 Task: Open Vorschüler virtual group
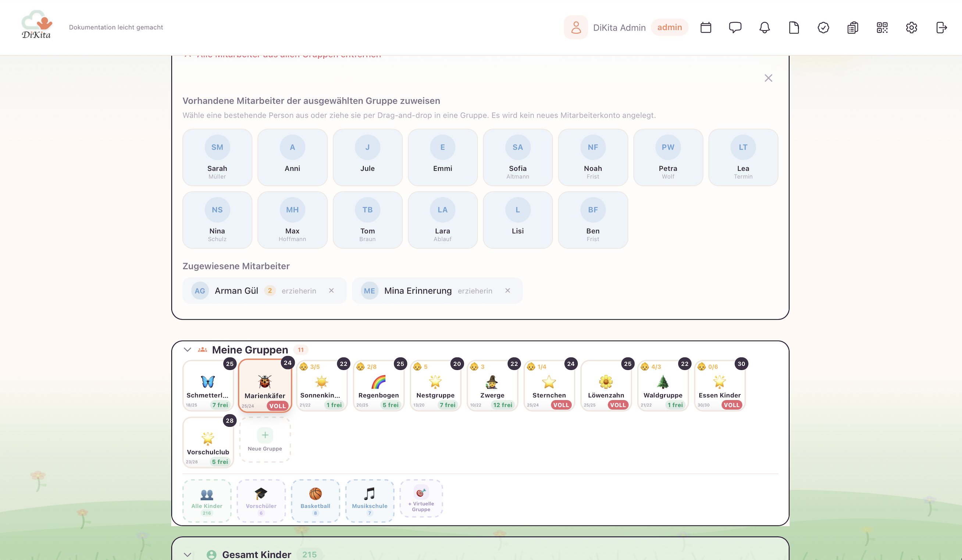(261, 501)
